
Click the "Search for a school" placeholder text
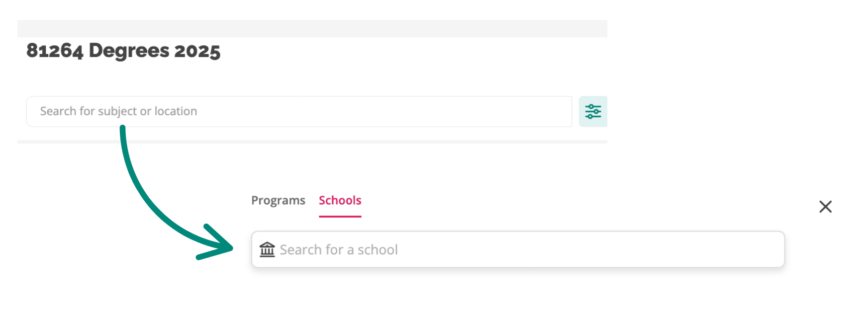(339, 249)
